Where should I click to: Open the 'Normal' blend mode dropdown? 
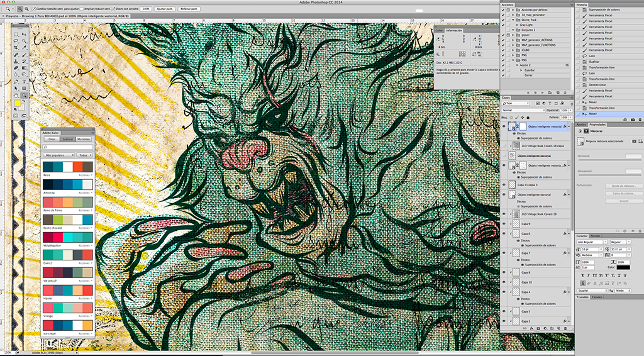(523, 111)
